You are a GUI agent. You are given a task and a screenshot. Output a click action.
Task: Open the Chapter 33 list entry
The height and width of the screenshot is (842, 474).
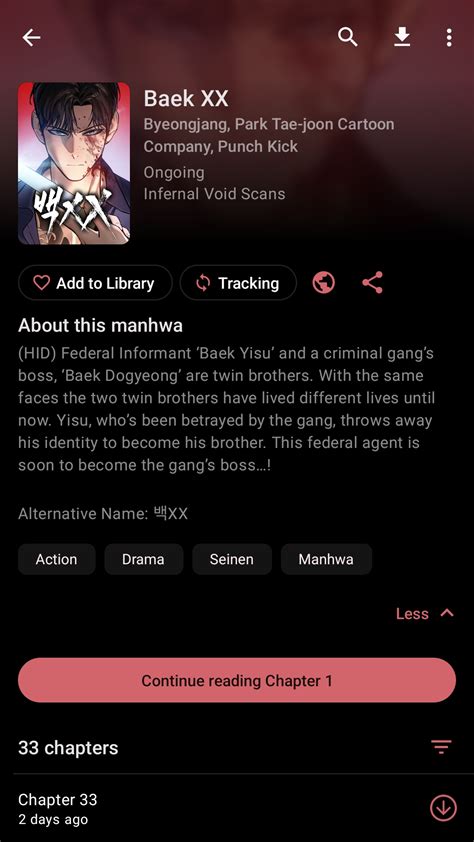coord(237,808)
